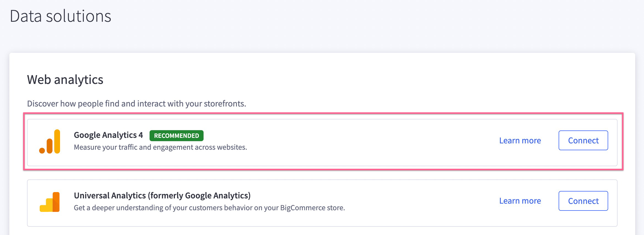The image size is (644, 235).
Task: Open Learn more for Google Analytics 4
Action: 520,140
